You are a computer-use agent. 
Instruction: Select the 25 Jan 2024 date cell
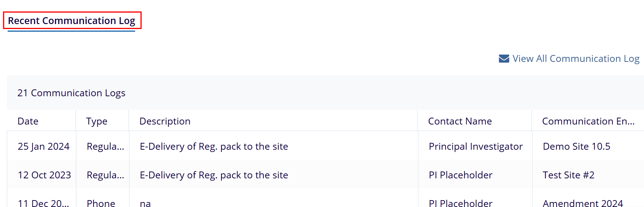click(44, 147)
